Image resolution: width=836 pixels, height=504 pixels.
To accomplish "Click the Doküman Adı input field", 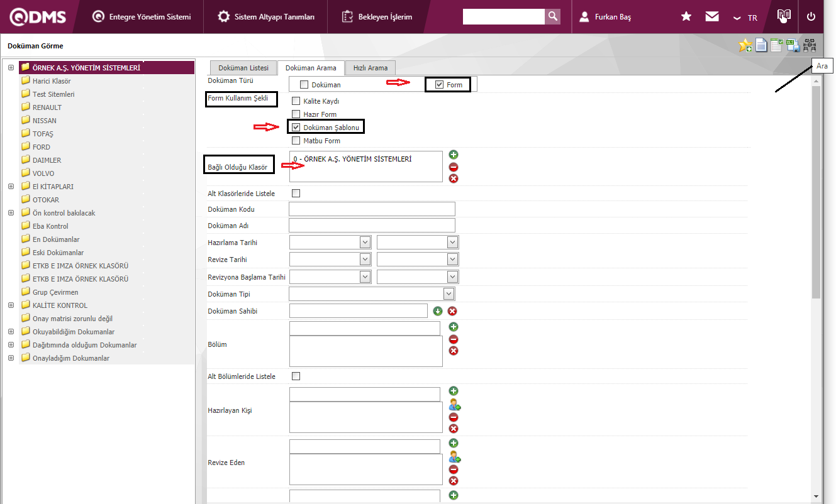I will pyautogui.click(x=372, y=225).
